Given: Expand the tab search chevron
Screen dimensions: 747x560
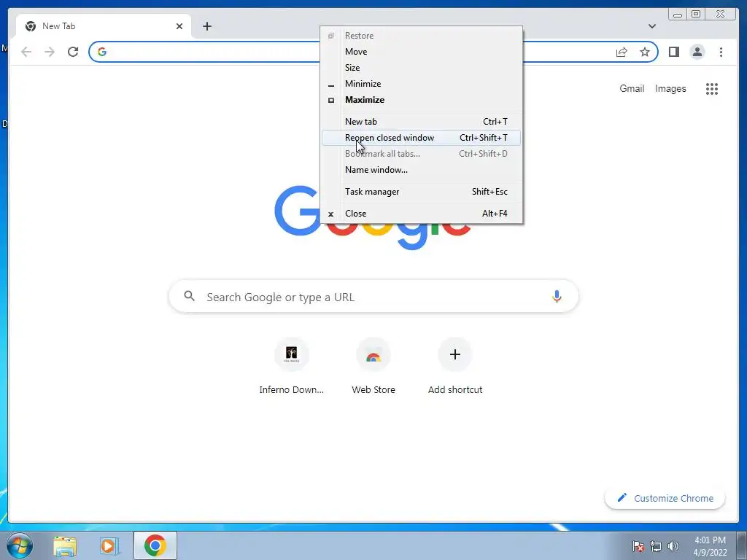Looking at the screenshot, I should point(652,26).
